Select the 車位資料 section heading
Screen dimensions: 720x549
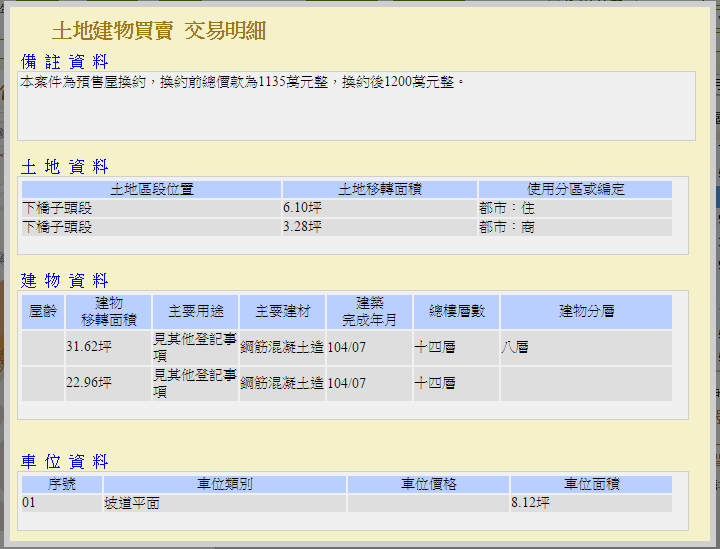(64, 461)
